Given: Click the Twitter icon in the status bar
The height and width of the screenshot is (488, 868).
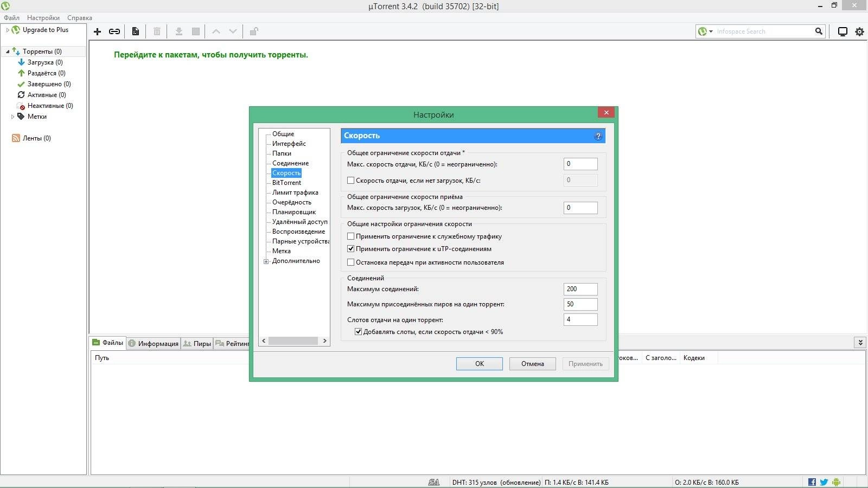Looking at the screenshot, I should coord(824,481).
